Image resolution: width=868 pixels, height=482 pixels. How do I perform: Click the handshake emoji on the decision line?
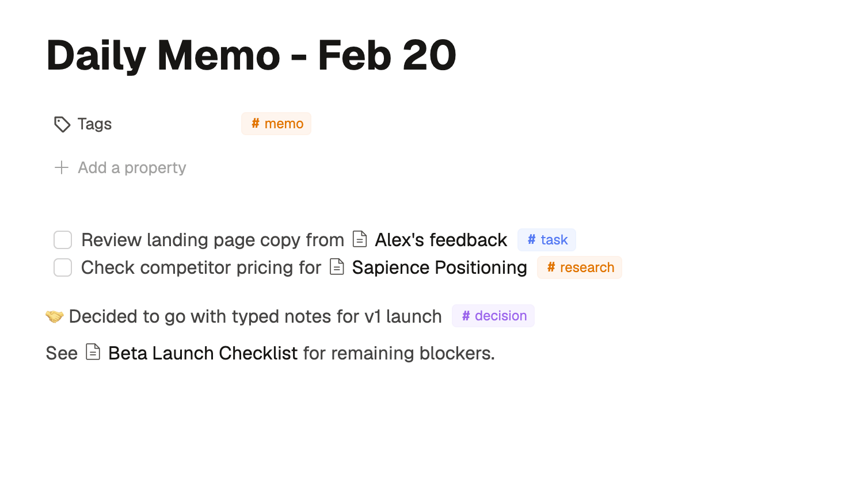[x=54, y=316]
